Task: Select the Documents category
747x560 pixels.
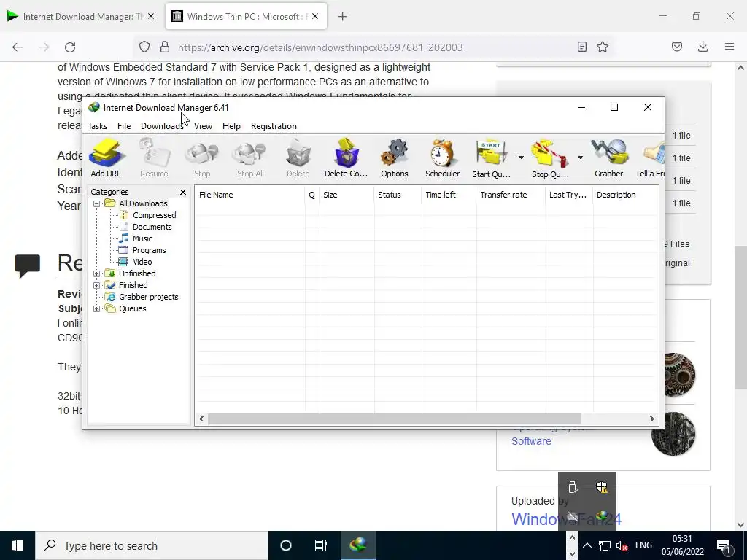Action: (x=152, y=227)
